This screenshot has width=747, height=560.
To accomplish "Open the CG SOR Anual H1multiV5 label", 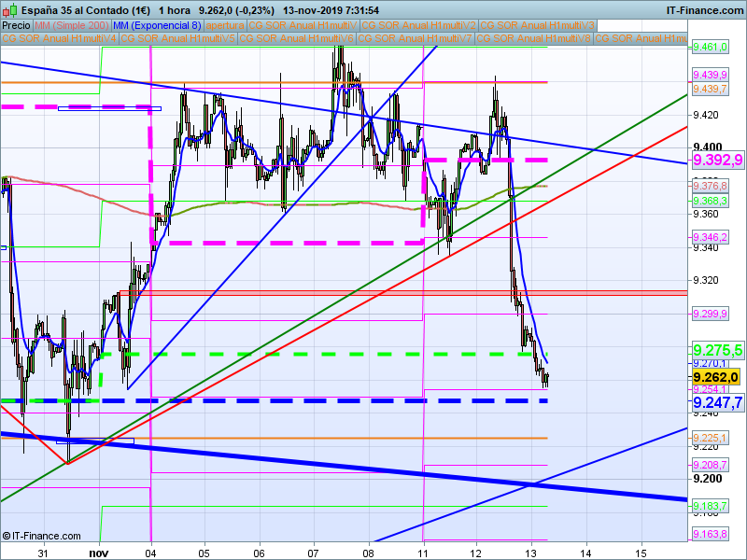I will (177, 39).
